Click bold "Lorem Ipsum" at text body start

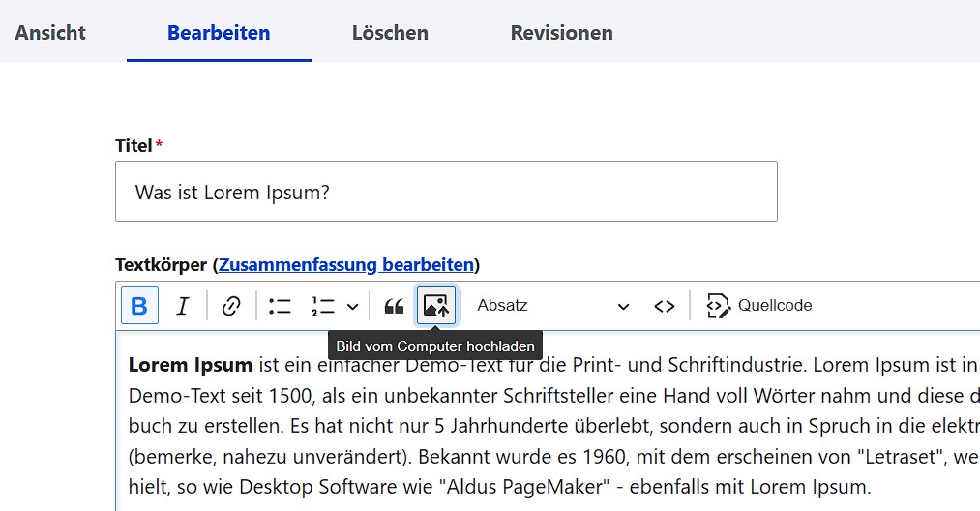point(190,365)
